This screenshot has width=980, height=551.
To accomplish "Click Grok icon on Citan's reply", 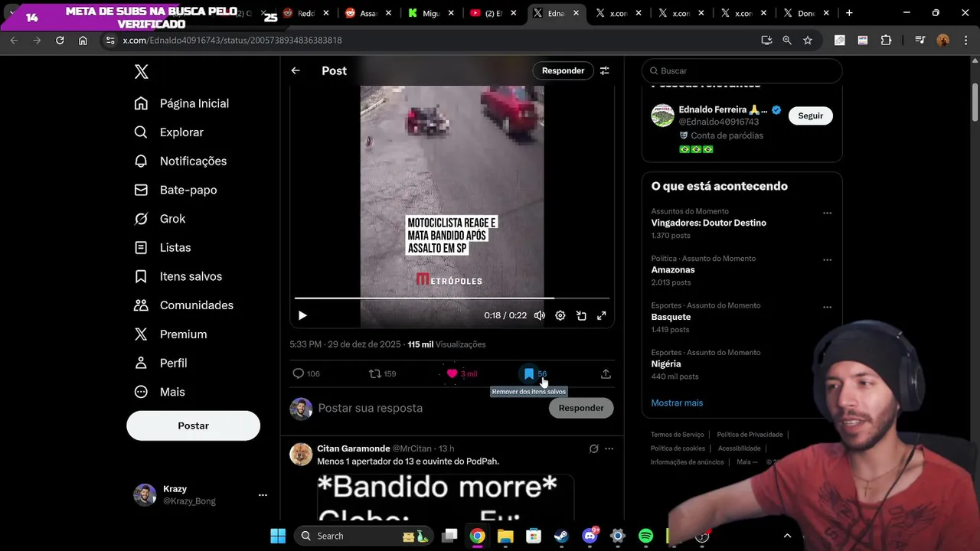I will point(593,448).
